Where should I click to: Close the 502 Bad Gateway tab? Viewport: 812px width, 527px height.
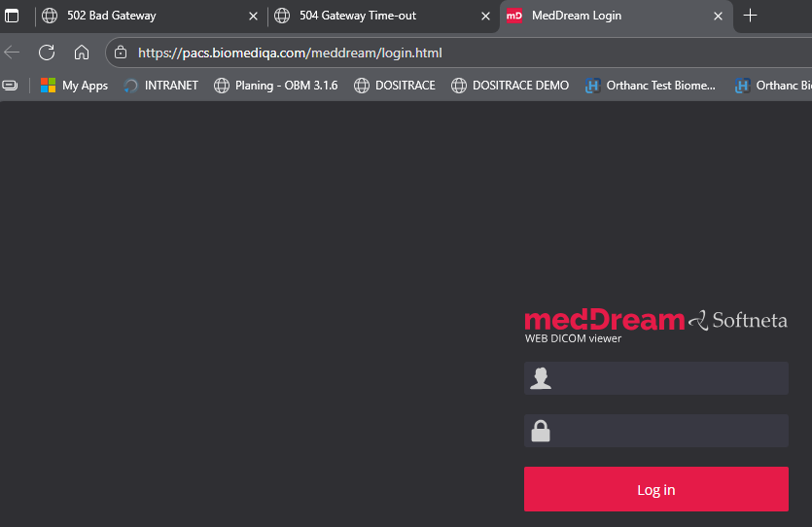point(254,16)
